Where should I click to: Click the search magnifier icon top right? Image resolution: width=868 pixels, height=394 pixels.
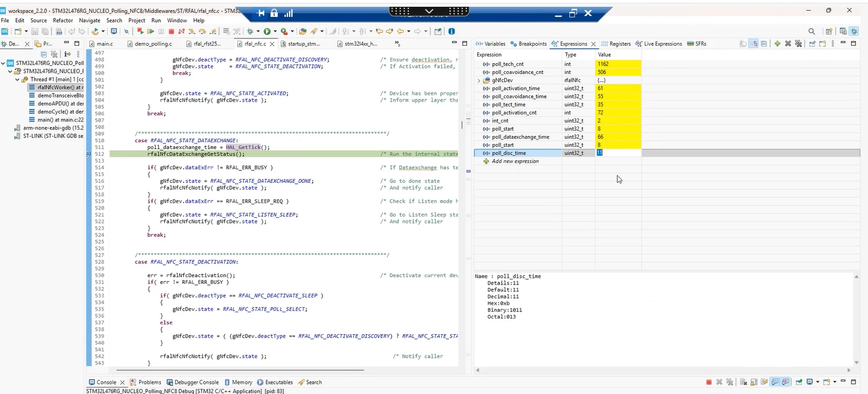812,32
